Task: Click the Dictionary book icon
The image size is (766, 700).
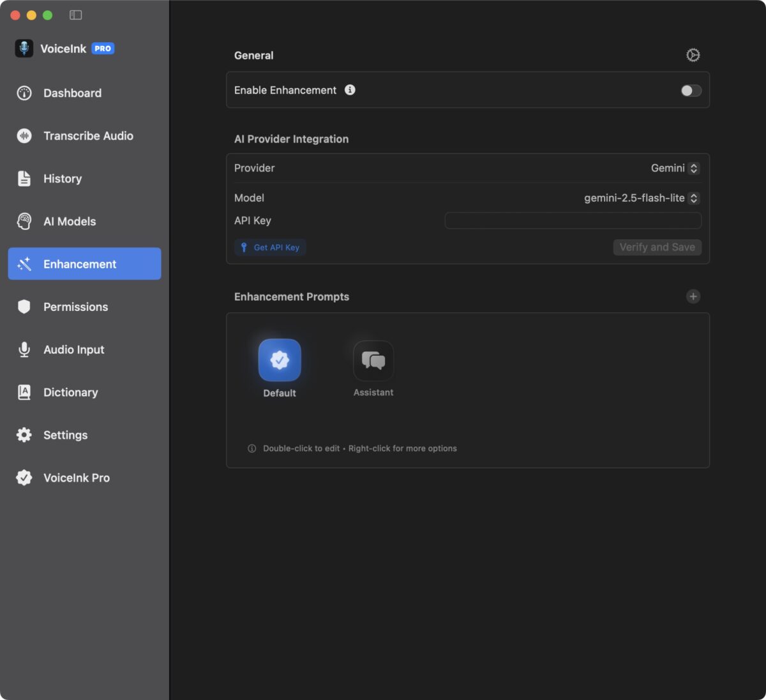Action: [24, 393]
